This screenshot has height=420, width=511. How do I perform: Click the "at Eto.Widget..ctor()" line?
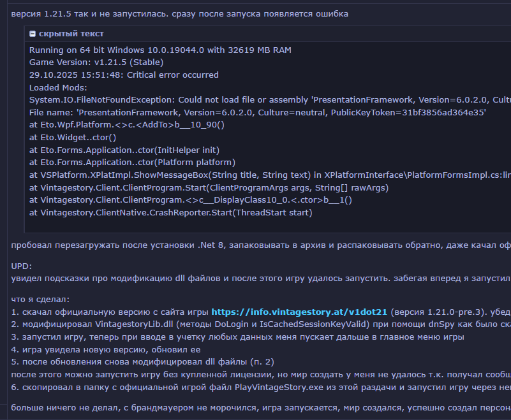[73, 137]
